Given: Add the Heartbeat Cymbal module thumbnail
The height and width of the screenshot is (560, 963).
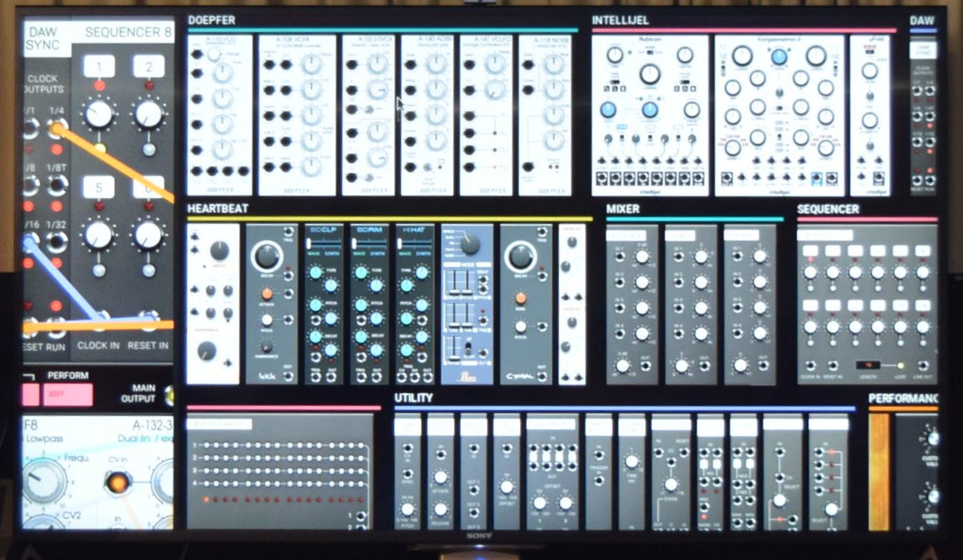Looking at the screenshot, I should click(526, 304).
